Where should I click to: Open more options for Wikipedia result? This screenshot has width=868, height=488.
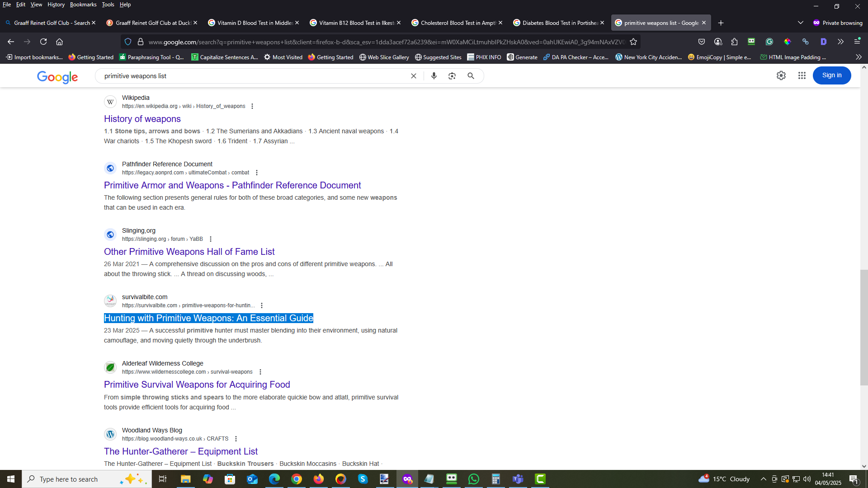click(x=252, y=106)
